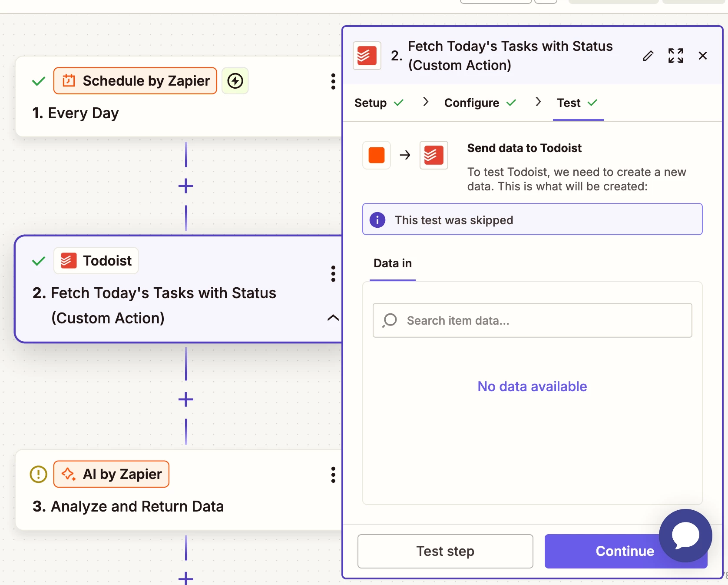Expand the step panel to full screen
The width and height of the screenshot is (728, 585).
click(676, 56)
